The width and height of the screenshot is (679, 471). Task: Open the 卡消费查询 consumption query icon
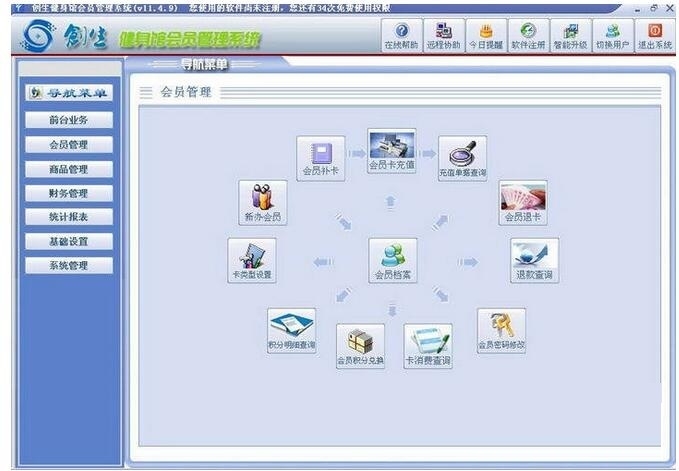pos(428,346)
